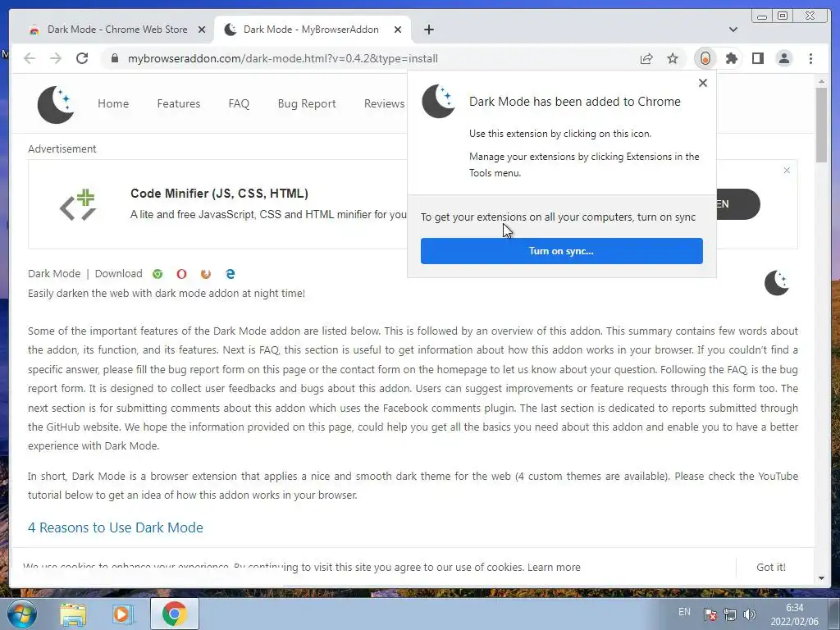
Task: Open the Extensions puzzle-piece menu
Action: click(732, 58)
